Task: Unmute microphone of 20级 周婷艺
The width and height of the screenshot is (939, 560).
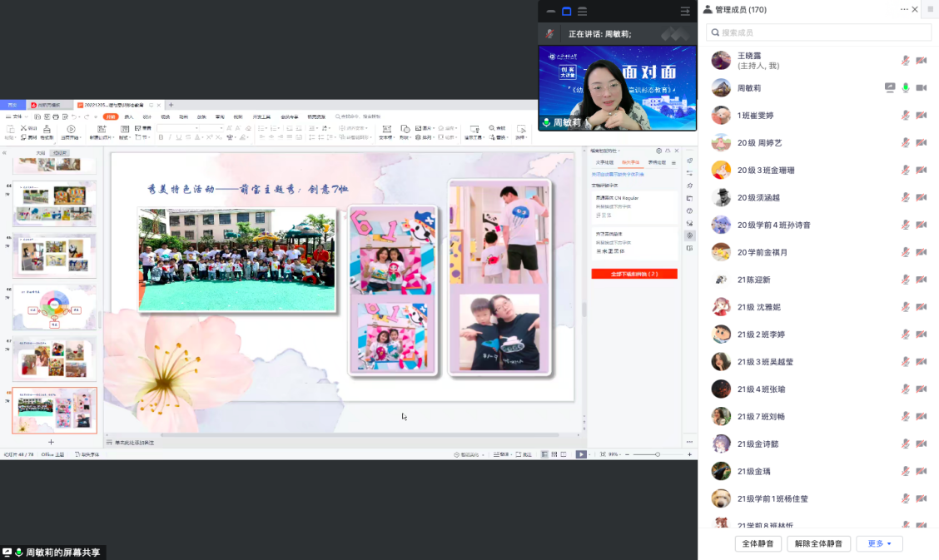Action: tap(906, 143)
